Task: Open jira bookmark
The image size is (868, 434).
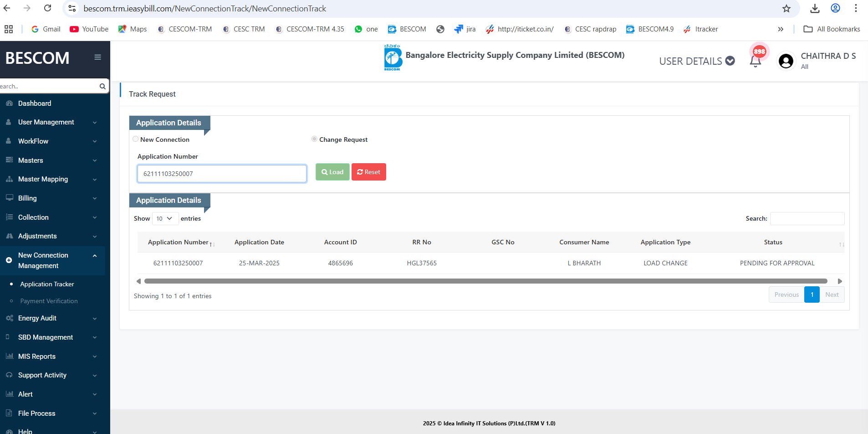Action: 465,29
